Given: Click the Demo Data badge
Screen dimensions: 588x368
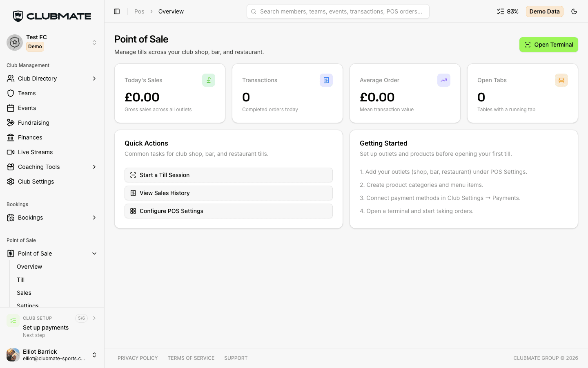Looking at the screenshot, I should tap(545, 11).
